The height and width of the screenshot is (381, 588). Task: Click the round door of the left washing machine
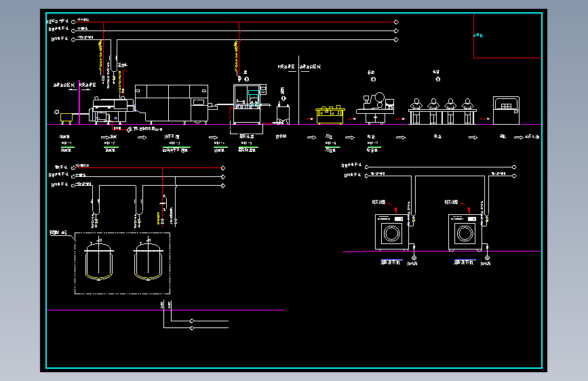click(x=392, y=234)
